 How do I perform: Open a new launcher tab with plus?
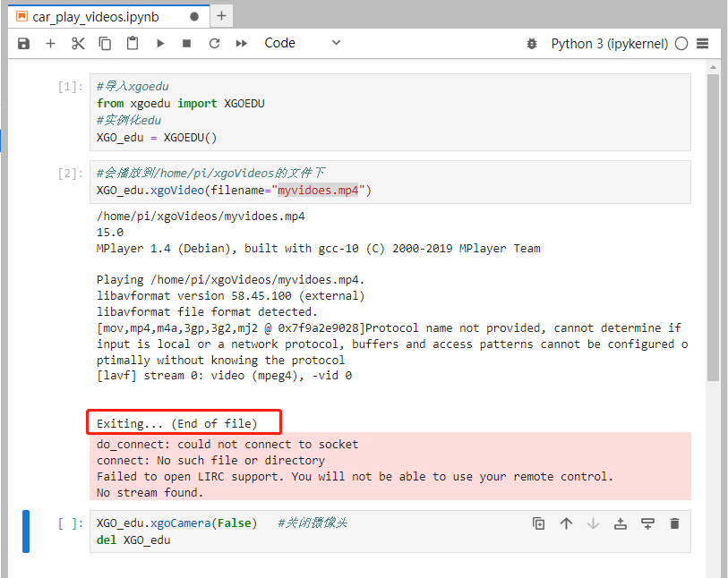click(x=221, y=16)
